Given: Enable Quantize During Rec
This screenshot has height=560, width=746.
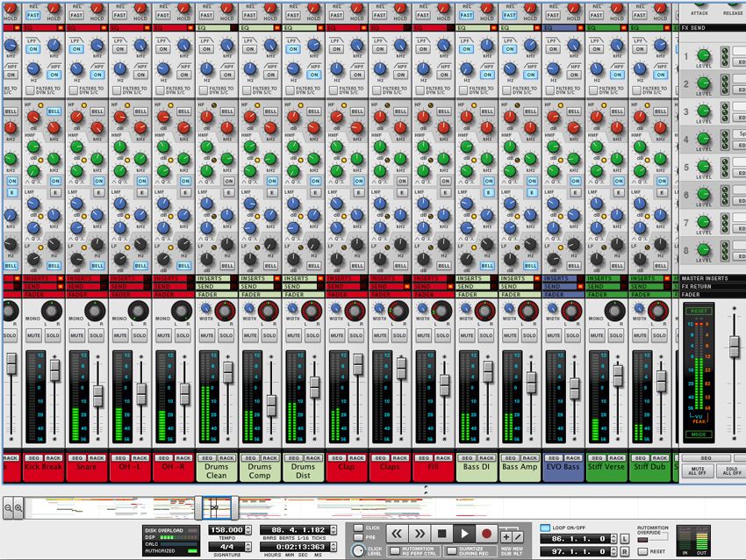Looking at the screenshot, I should pos(451,549).
